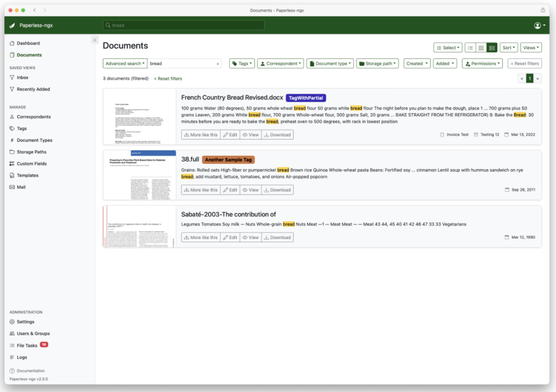
Task: Switch to small cards grid view
Action: (481, 47)
